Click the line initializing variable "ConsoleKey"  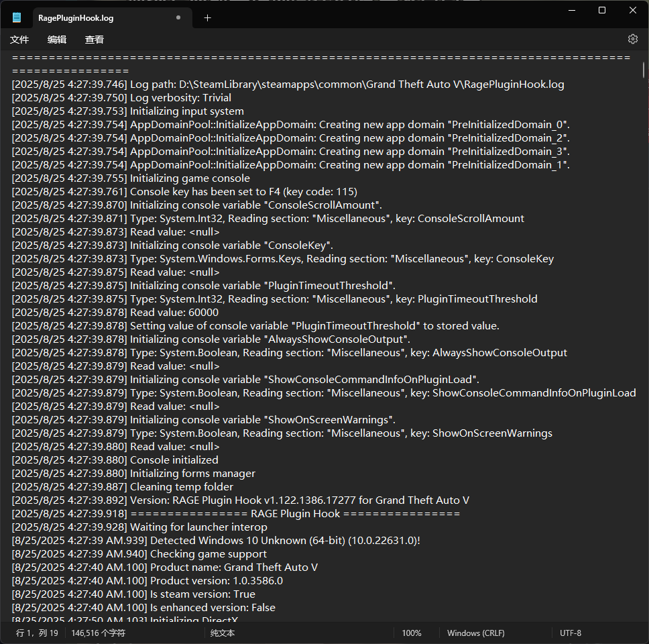click(172, 245)
